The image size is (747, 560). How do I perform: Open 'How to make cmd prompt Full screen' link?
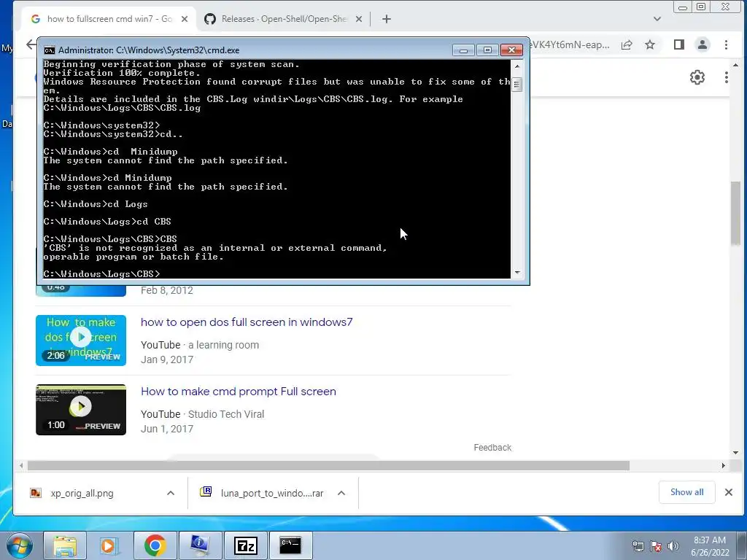tap(239, 392)
